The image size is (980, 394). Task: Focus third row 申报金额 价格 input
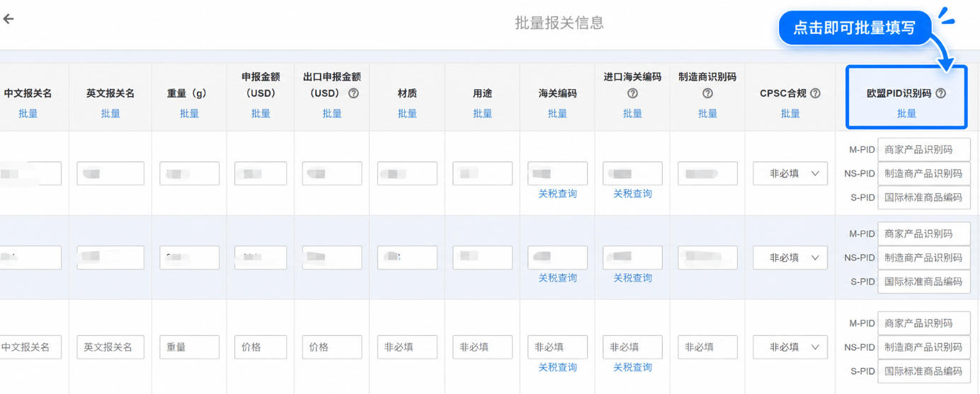click(261, 347)
